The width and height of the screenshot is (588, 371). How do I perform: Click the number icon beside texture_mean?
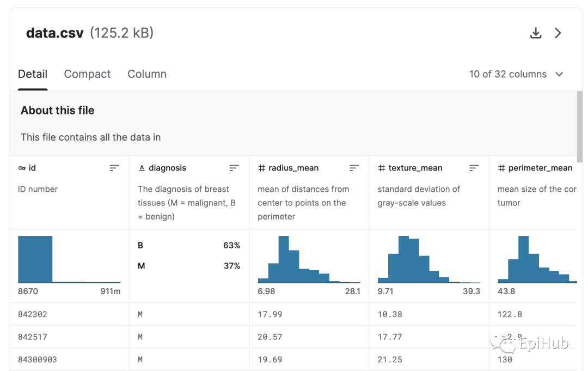coord(382,168)
